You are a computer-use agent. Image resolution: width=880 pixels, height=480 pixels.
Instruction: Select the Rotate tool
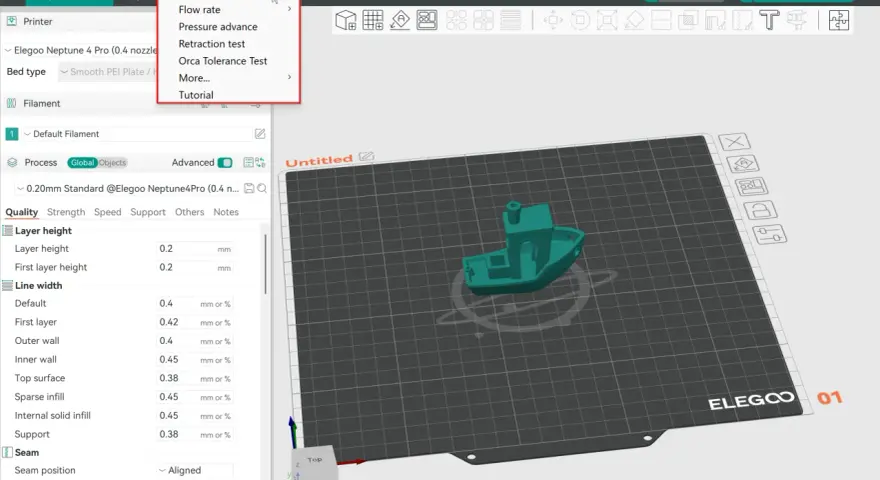coord(580,21)
